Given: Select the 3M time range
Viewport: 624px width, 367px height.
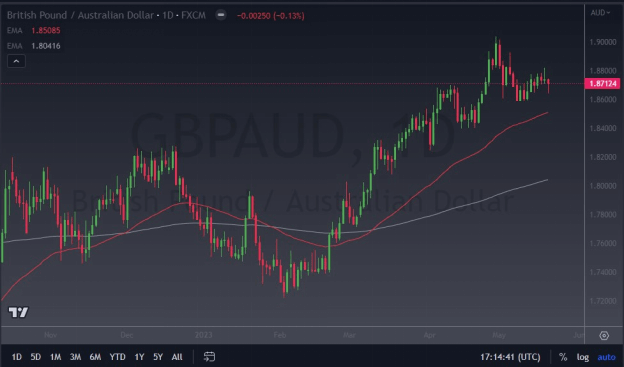Looking at the screenshot, I should point(75,357).
